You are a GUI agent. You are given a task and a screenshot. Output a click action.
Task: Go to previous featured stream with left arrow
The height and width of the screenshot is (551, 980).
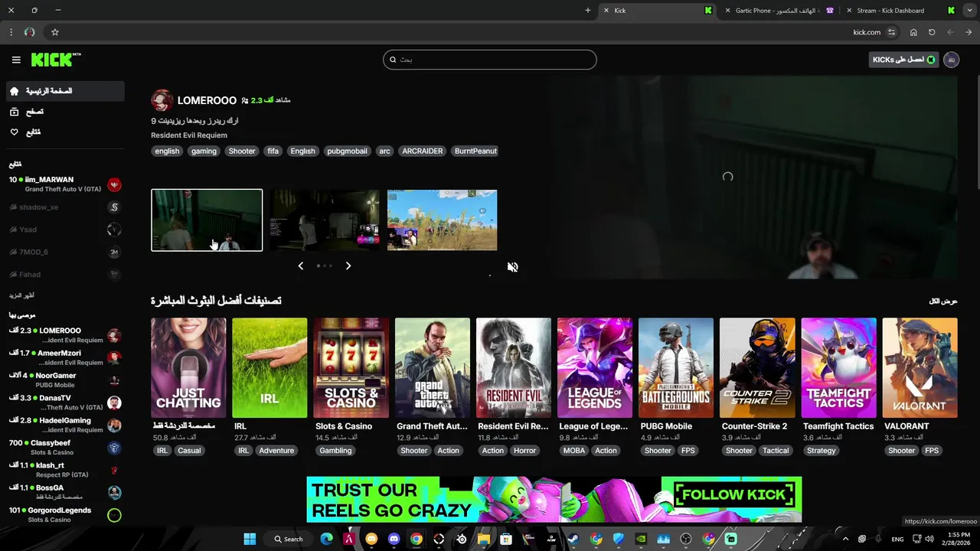(300, 266)
